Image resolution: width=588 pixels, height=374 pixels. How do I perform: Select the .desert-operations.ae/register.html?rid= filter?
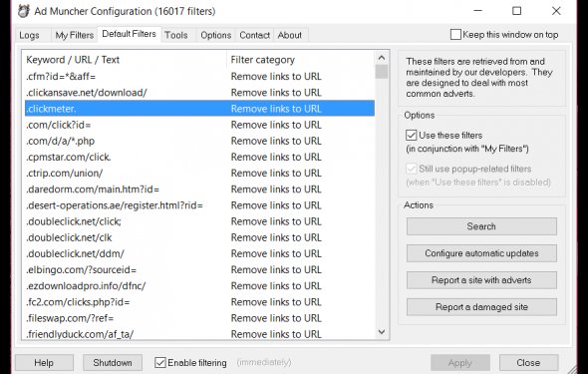(x=199, y=205)
